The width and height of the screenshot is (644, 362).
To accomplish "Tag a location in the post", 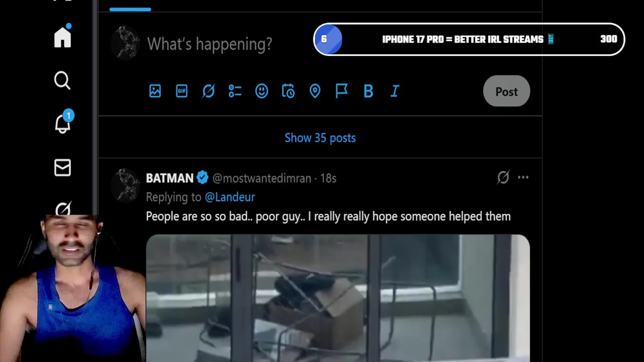I will click(315, 91).
